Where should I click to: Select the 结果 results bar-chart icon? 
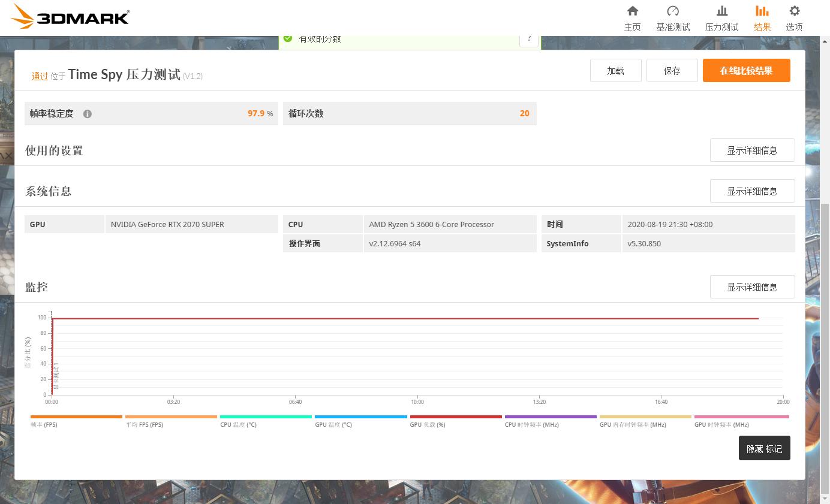pyautogui.click(x=762, y=17)
